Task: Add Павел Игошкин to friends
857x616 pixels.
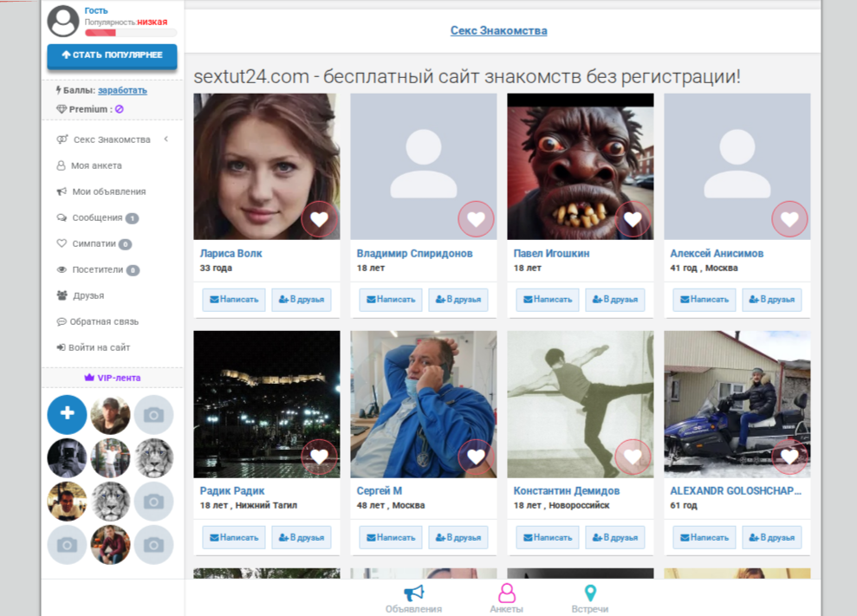Action: click(x=615, y=300)
